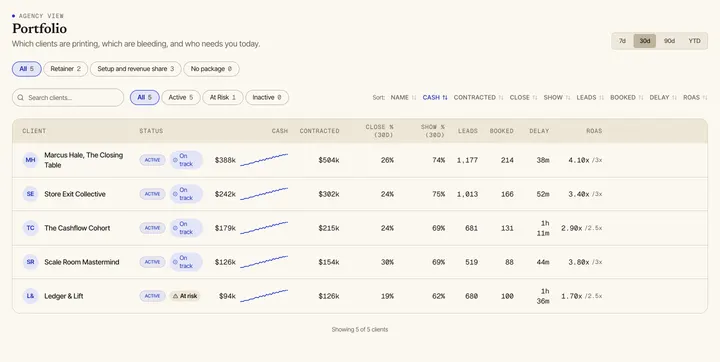Sort clients by LEADS
The height and width of the screenshot is (362, 720).
[591, 97]
